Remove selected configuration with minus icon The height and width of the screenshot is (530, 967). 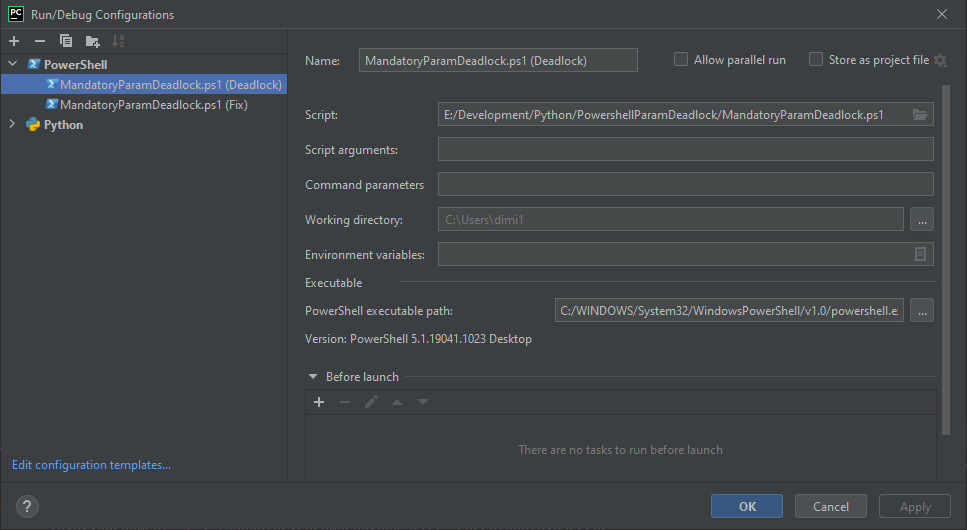click(40, 41)
